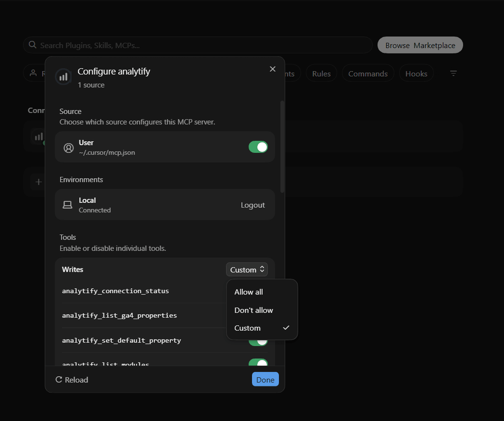Click the Writes section heading

coord(73,270)
